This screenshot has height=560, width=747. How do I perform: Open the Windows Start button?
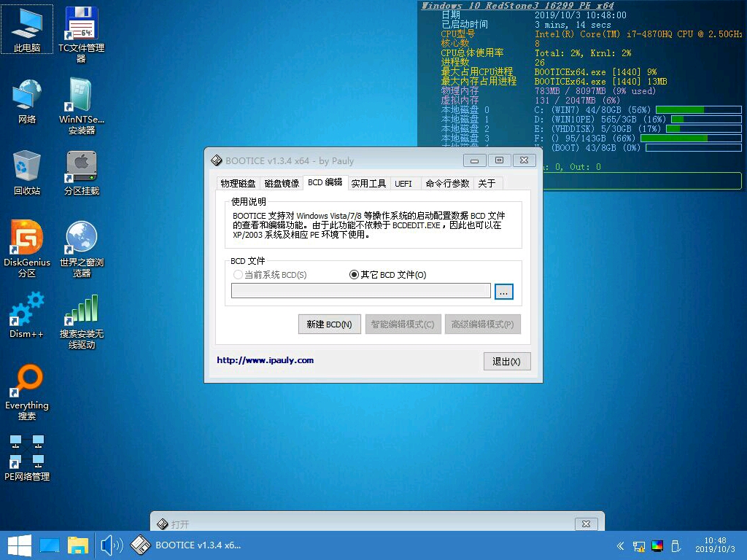point(20,545)
